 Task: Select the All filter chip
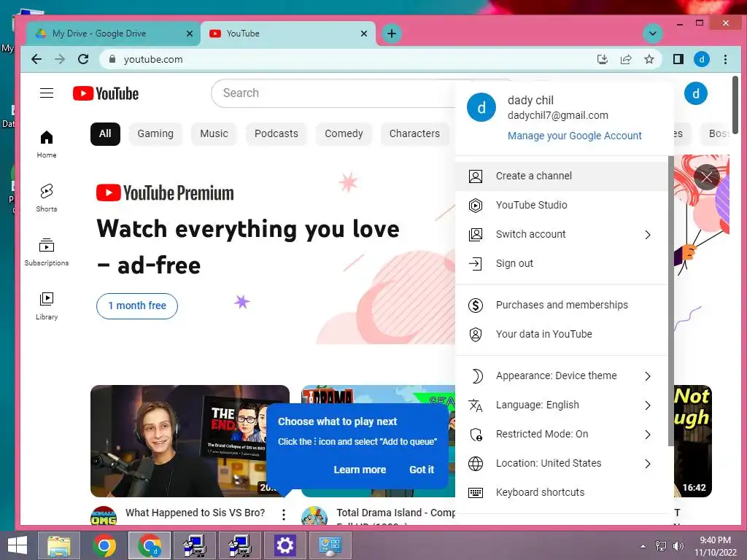point(105,134)
